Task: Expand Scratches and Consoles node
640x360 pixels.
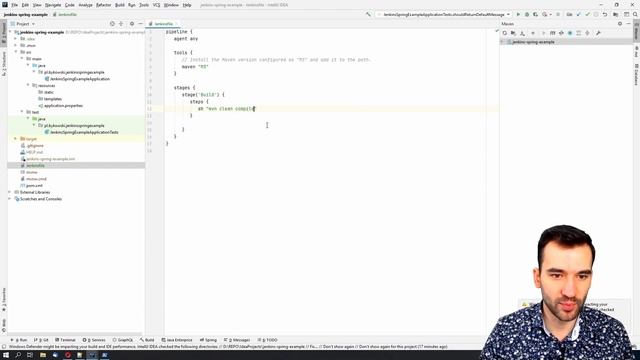Action: click(10, 199)
